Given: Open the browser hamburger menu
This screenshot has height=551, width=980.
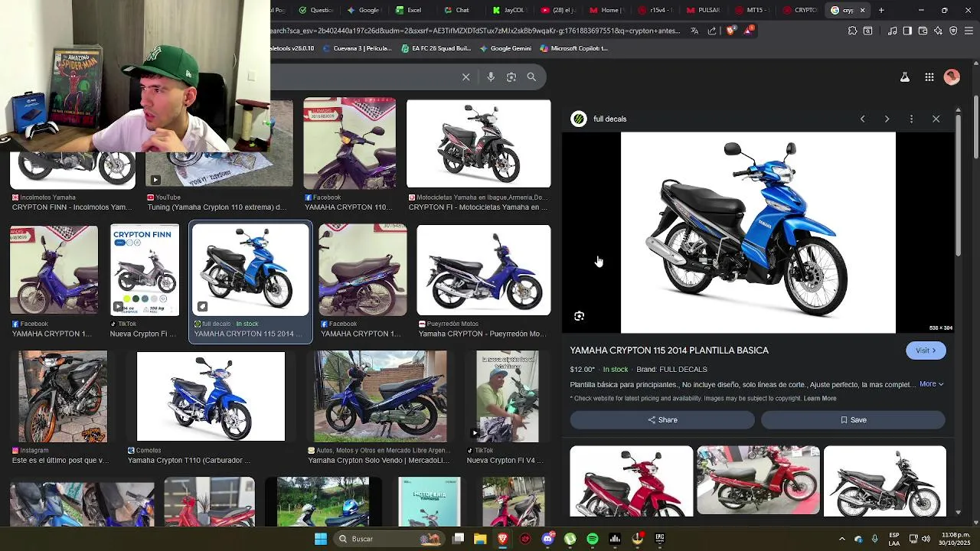Looking at the screenshot, I should click(x=969, y=31).
